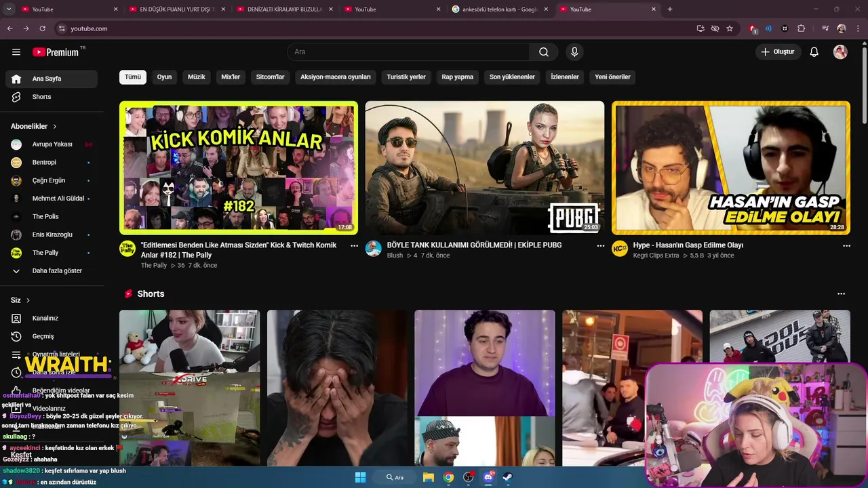Open Windows Start menu

360,477
